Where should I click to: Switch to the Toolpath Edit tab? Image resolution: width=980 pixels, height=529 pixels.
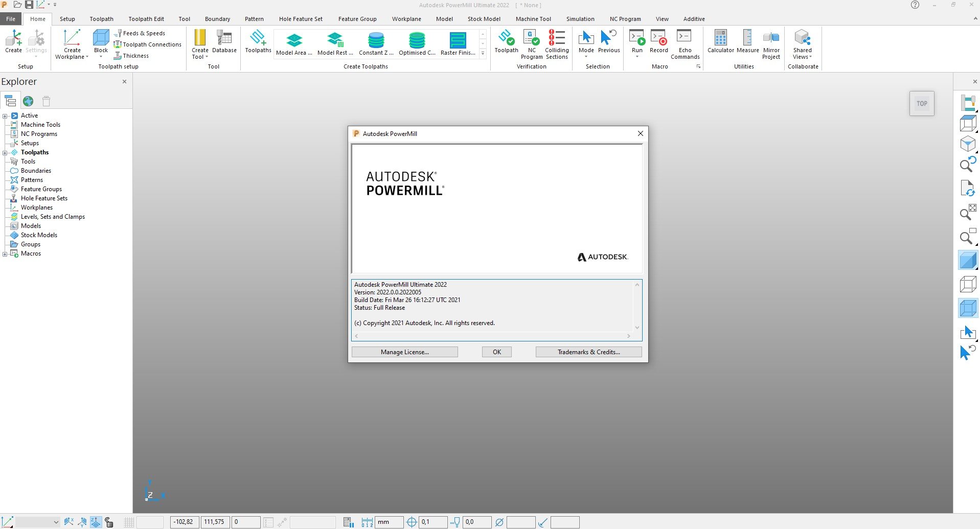click(146, 19)
